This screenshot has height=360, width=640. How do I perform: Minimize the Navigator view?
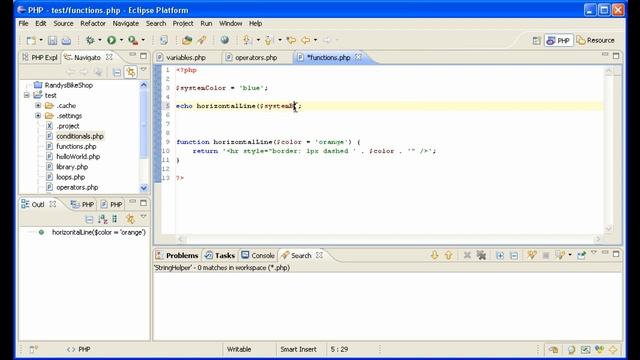click(x=133, y=55)
